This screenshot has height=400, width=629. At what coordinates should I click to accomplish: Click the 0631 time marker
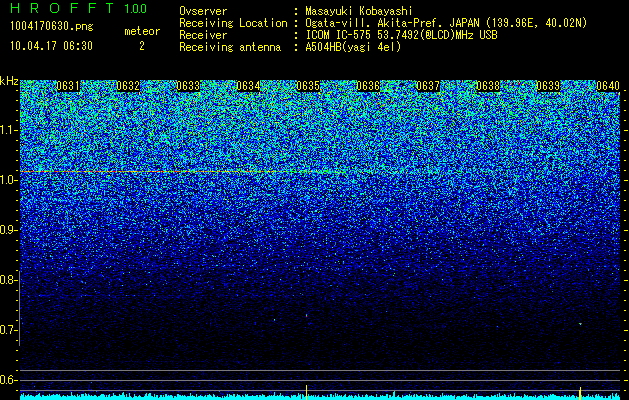tap(68, 86)
